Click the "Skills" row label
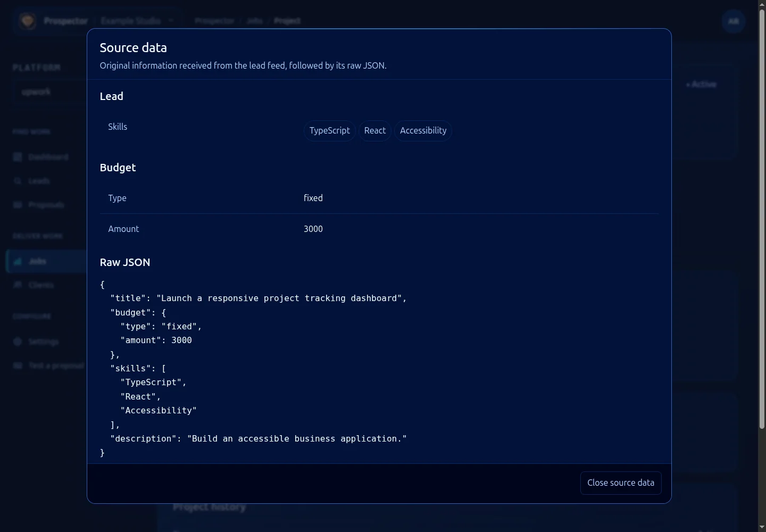The image size is (766, 532). click(x=118, y=127)
